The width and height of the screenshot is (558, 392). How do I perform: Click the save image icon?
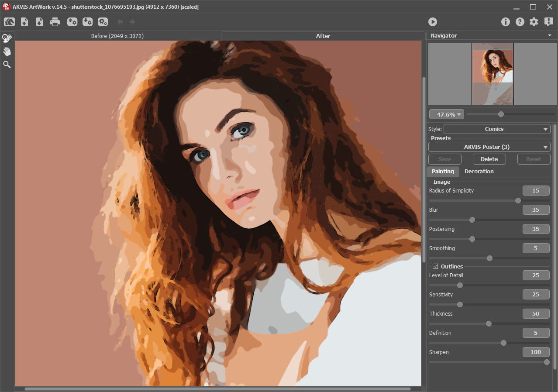point(39,22)
